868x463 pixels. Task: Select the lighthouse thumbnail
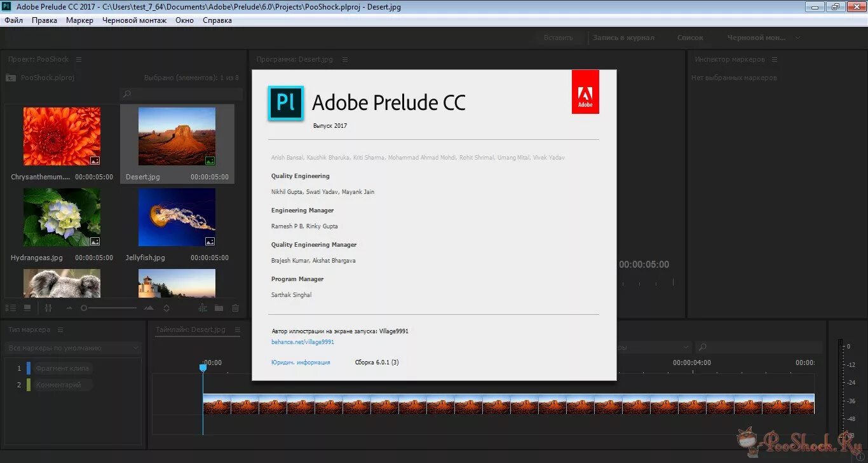pos(177,283)
